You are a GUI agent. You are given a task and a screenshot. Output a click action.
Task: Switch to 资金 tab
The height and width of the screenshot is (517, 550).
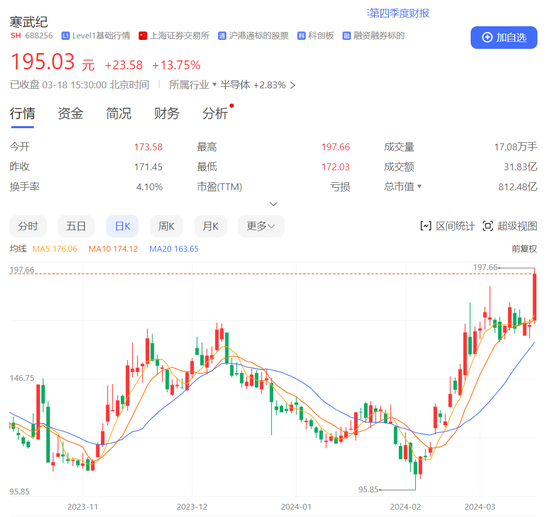[x=71, y=114]
